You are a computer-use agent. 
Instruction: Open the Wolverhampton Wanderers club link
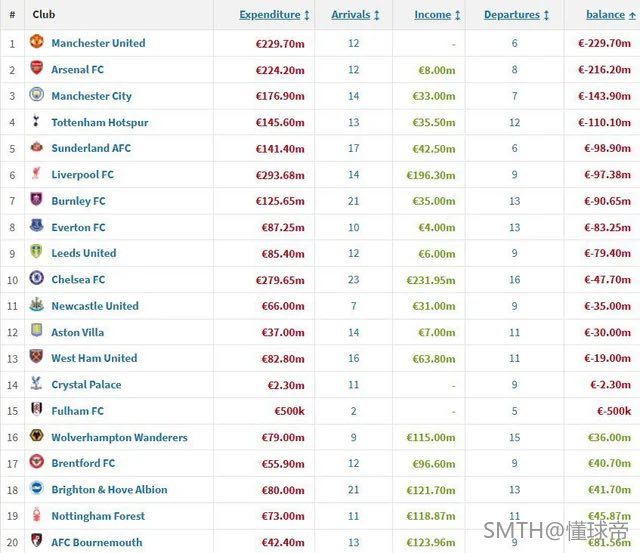(120, 437)
